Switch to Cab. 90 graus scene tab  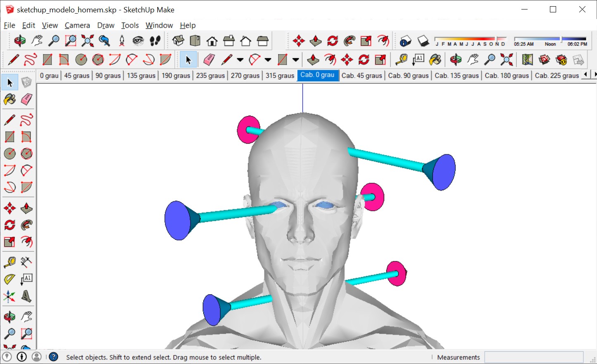(x=409, y=76)
